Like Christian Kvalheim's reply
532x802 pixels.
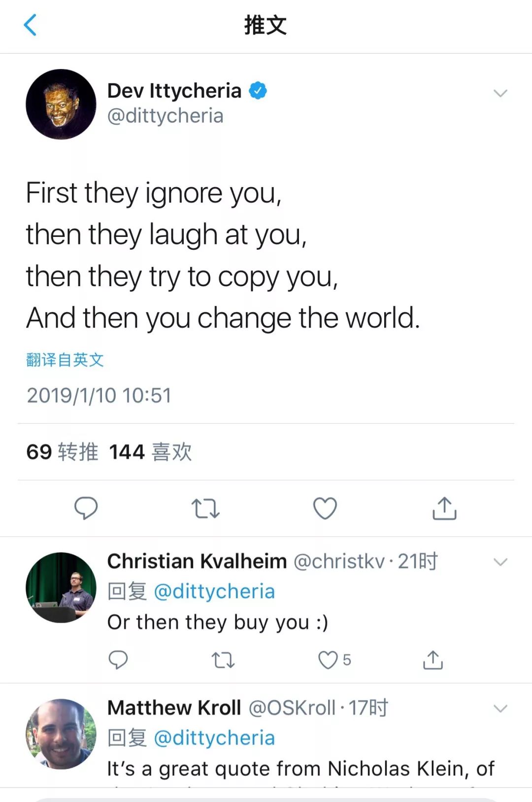click(328, 660)
